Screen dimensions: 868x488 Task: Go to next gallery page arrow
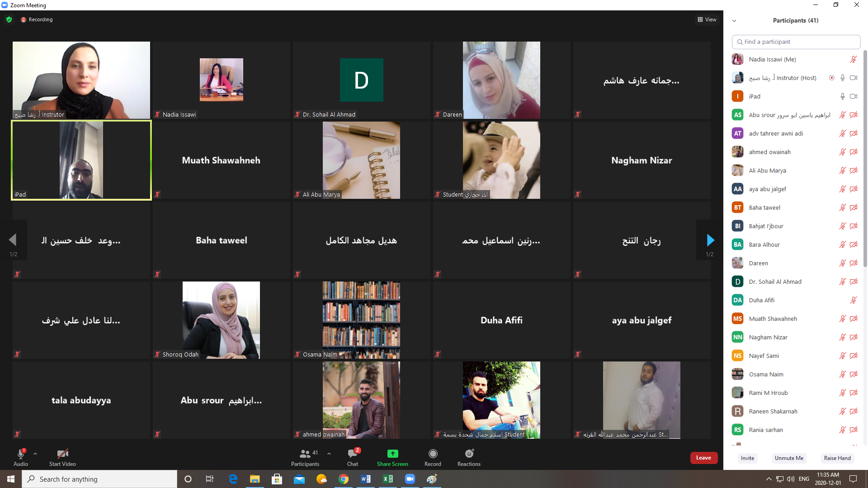click(710, 240)
